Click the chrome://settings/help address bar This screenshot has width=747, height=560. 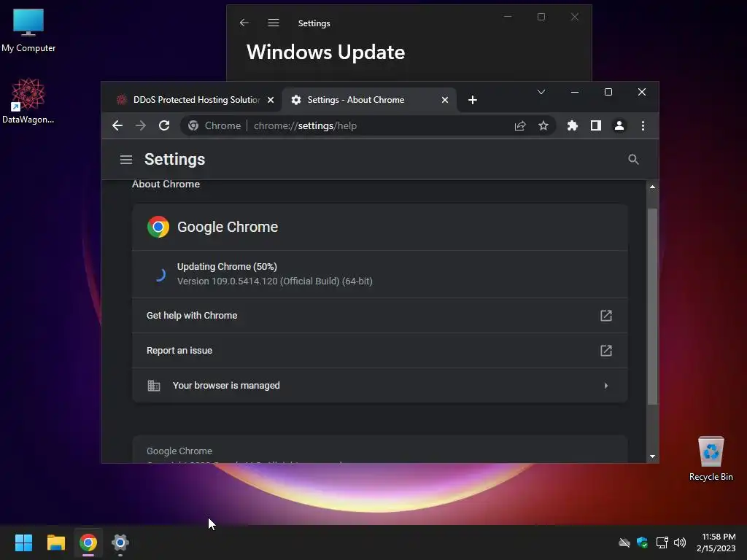[367, 125]
